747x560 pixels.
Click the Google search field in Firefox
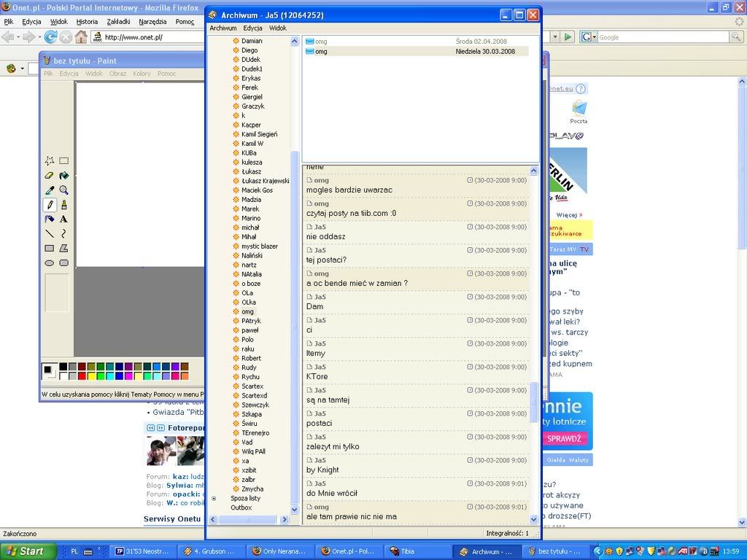(664, 37)
